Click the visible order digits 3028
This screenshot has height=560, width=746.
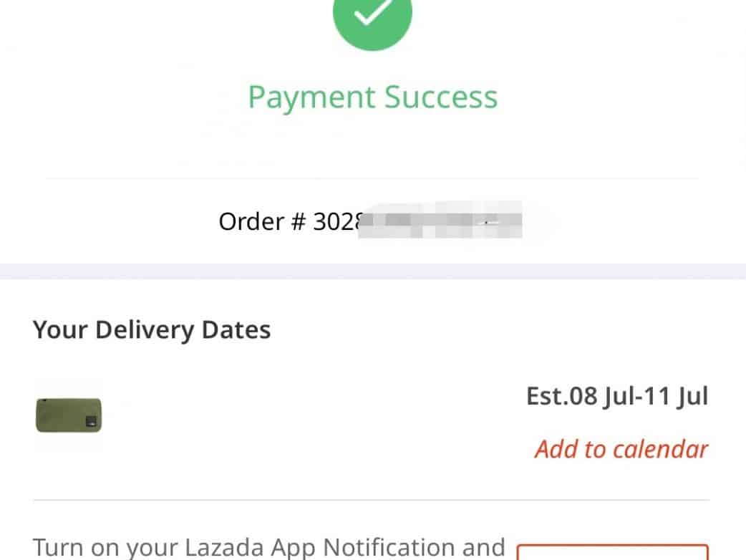click(x=335, y=222)
